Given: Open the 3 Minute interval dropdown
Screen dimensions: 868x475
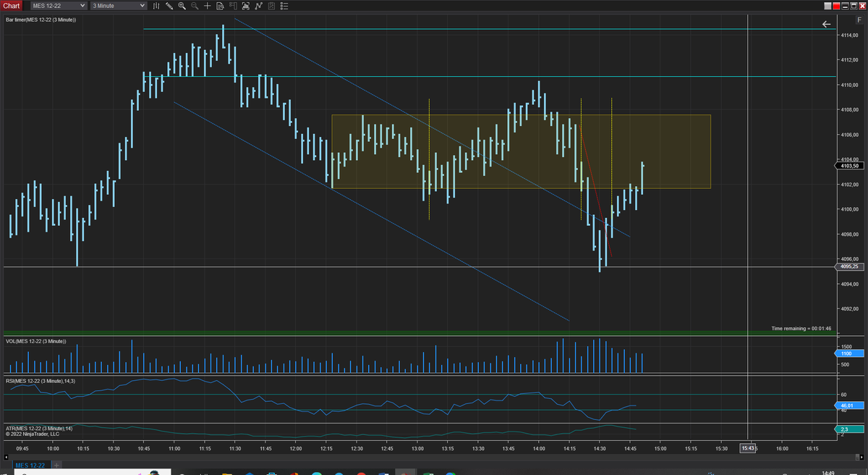Looking at the screenshot, I should (x=118, y=6).
